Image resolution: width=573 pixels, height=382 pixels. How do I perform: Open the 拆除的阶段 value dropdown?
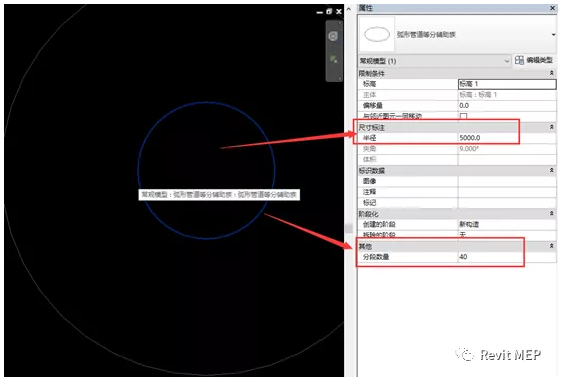point(507,234)
